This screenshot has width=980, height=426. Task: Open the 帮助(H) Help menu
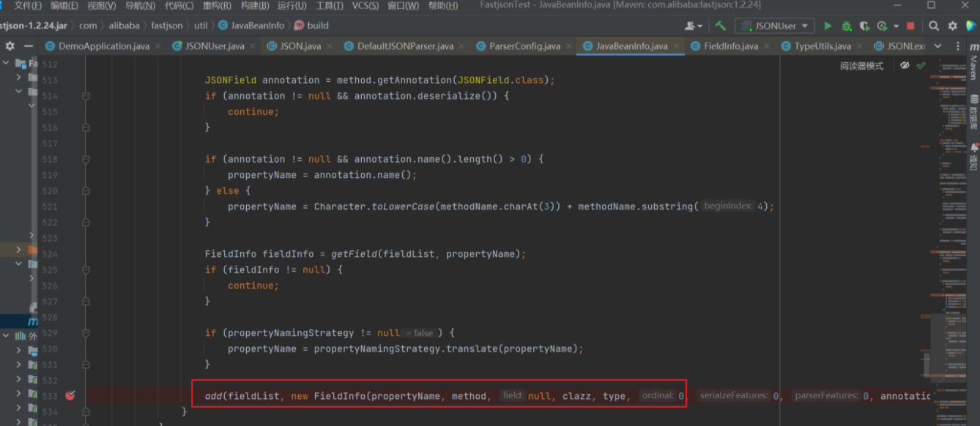[443, 6]
